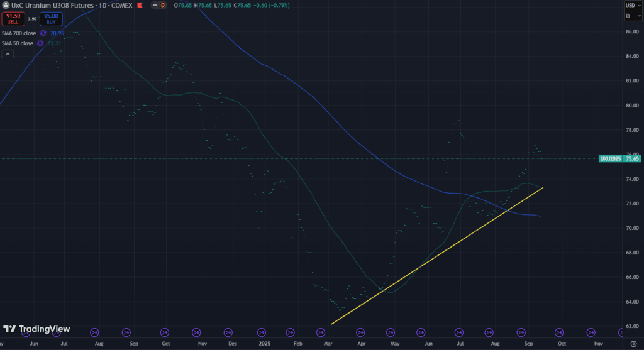Viewport: 644px width, 350px height.
Task: Click the SMA 50 indicator settings icon
Action: click(x=41, y=43)
